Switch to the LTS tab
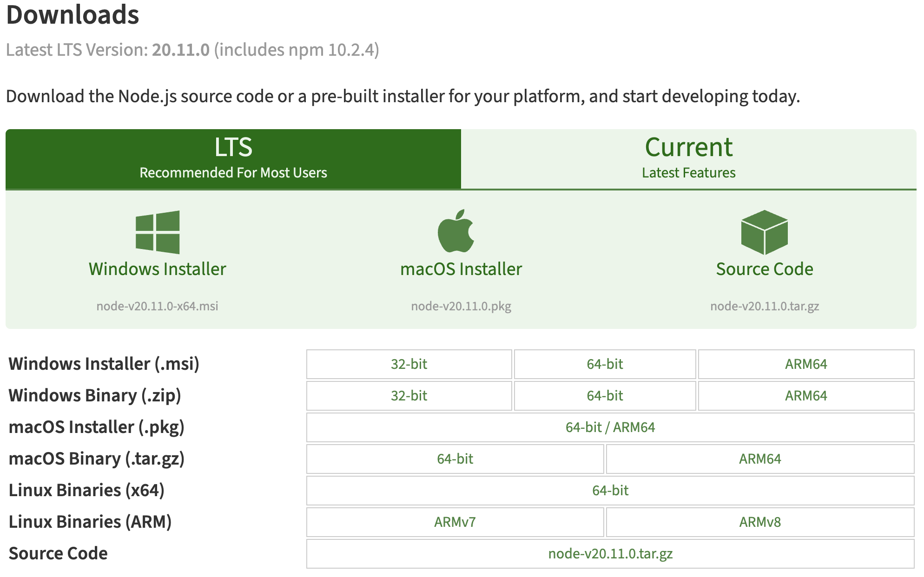The height and width of the screenshot is (577, 924). [233, 159]
